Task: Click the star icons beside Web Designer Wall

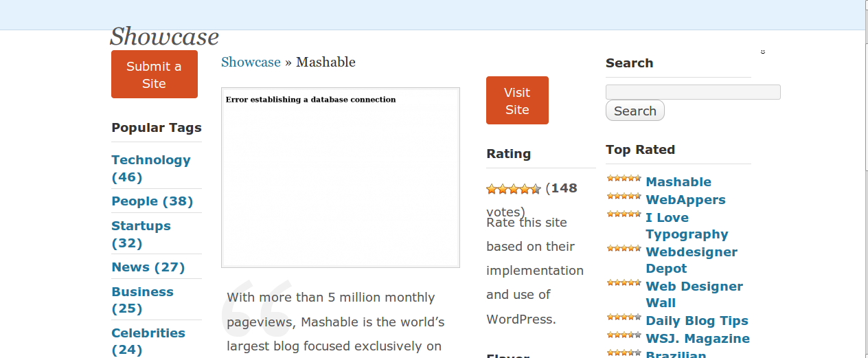Action: (x=624, y=282)
